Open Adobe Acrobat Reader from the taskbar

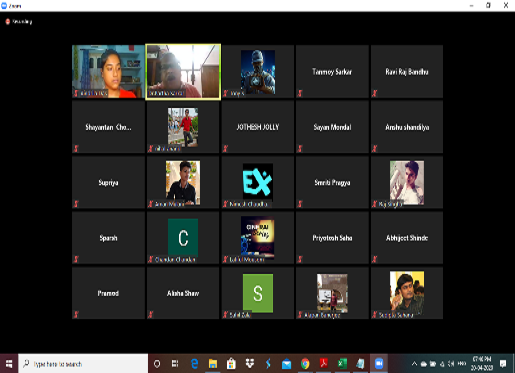(x=323, y=364)
